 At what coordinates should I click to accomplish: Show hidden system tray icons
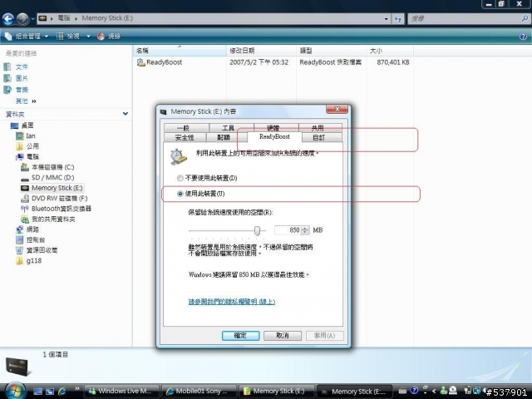434,392
